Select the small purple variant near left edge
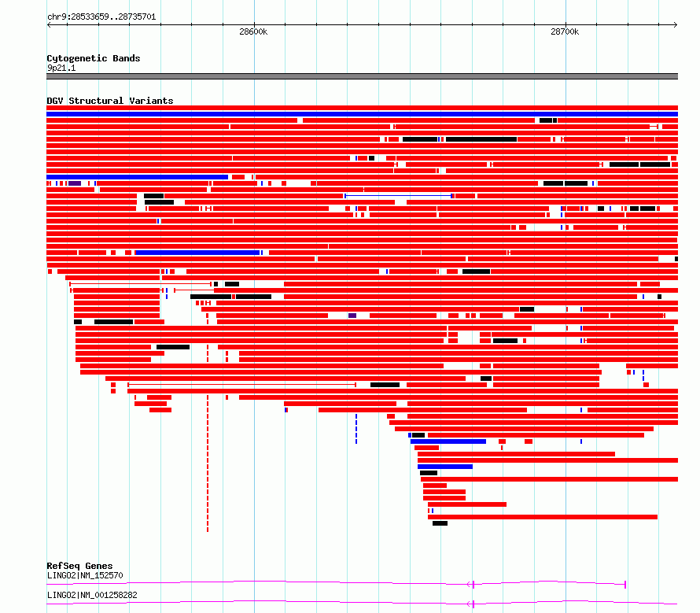 coord(75,183)
